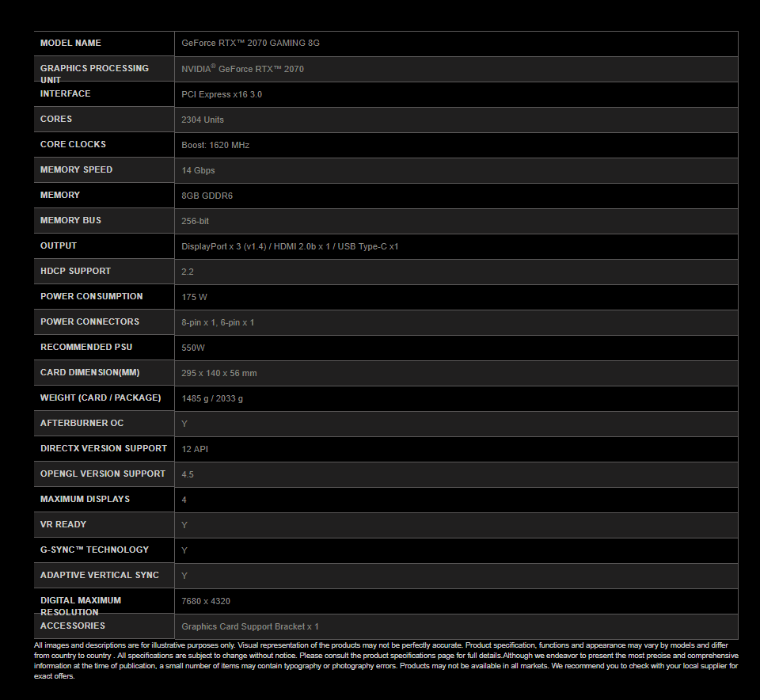
Task: Select the OUTPUT label
Action: click(x=59, y=245)
